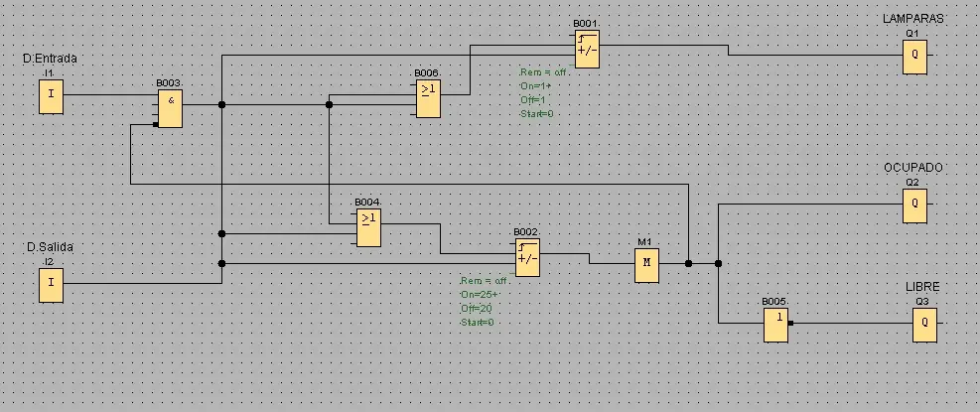This screenshot has height=412, width=980.
Task: Click the D.Entrada label text
Action: pos(50,59)
